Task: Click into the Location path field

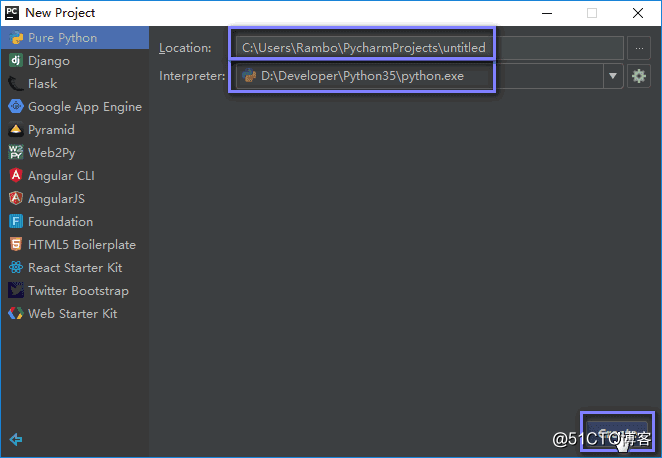Action: point(429,48)
